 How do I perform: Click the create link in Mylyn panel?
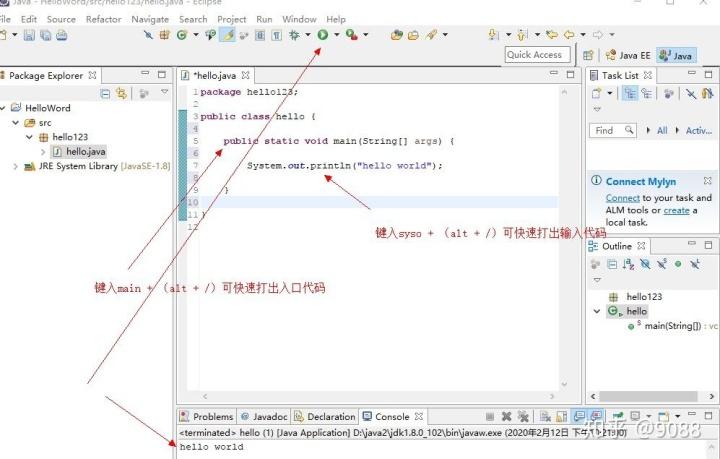click(676, 210)
